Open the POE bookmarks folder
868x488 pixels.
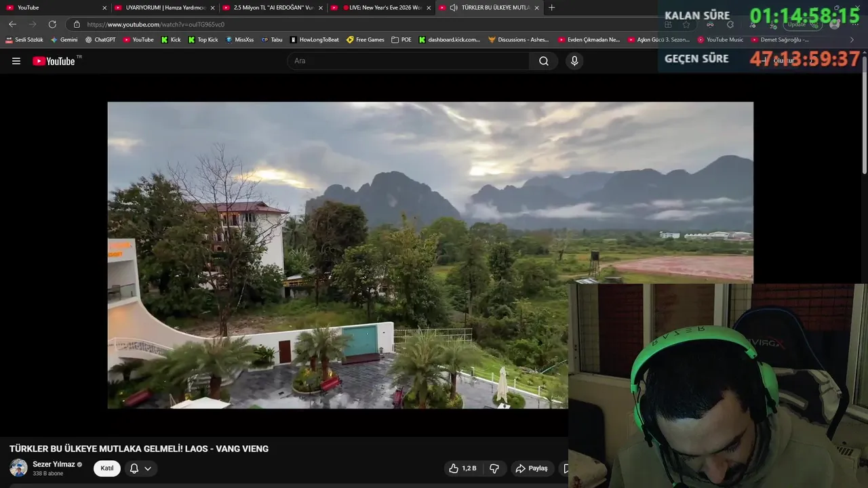[x=401, y=40]
